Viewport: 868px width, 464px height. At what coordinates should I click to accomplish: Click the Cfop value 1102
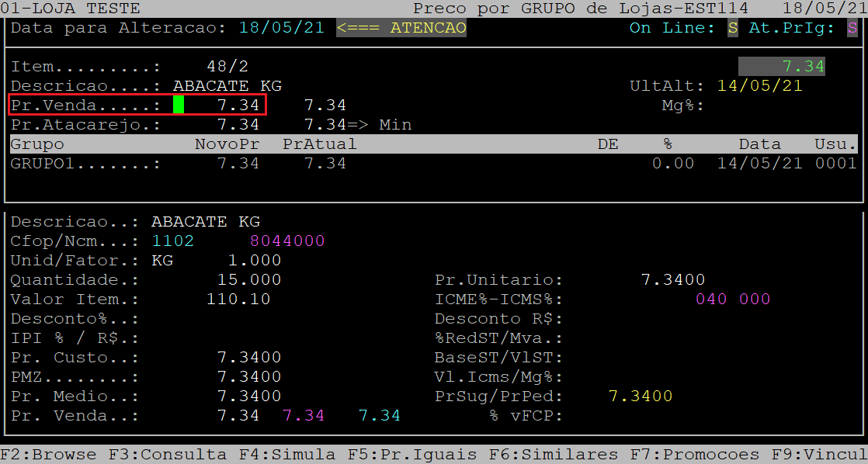(x=172, y=241)
